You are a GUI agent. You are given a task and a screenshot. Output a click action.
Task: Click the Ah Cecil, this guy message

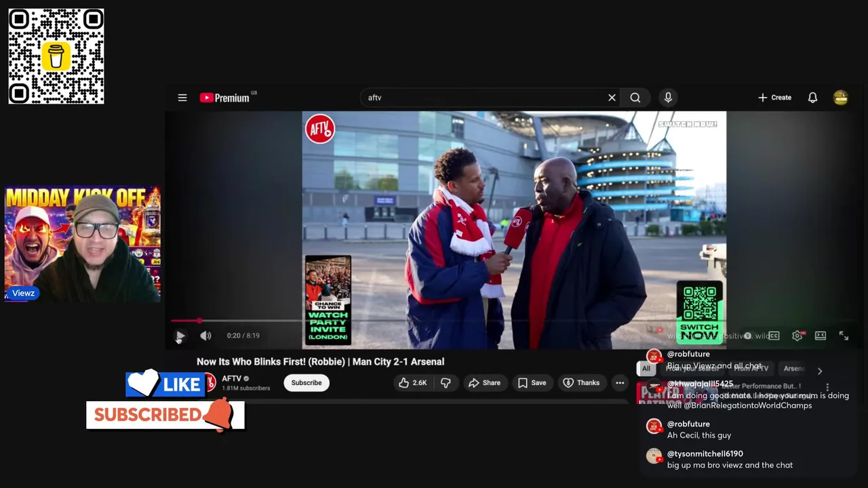point(699,435)
